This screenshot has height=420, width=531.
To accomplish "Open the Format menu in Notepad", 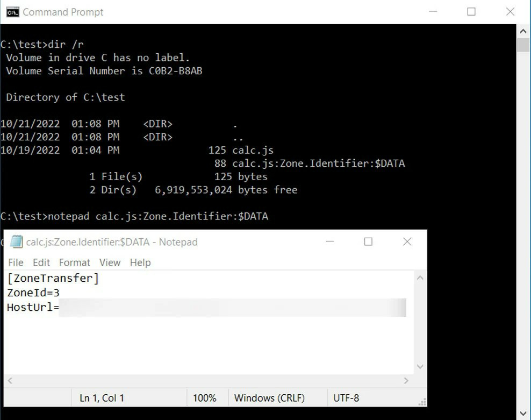I will [75, 262].
